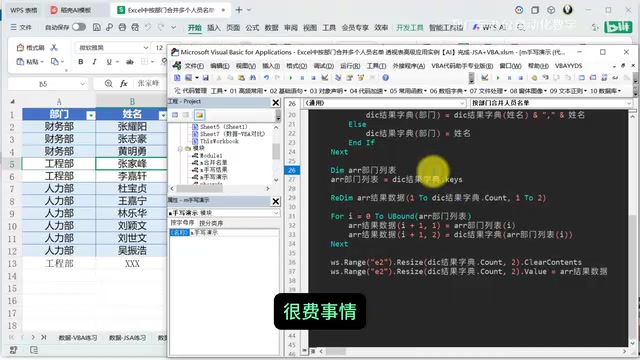Click the Bold icon in WPS ribbon
This screenshot has width=640, height=360.
point(81,62)
